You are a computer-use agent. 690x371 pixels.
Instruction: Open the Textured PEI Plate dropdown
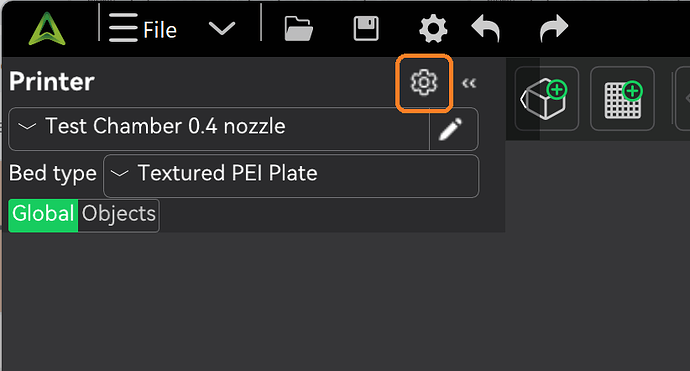coord(291,176)
